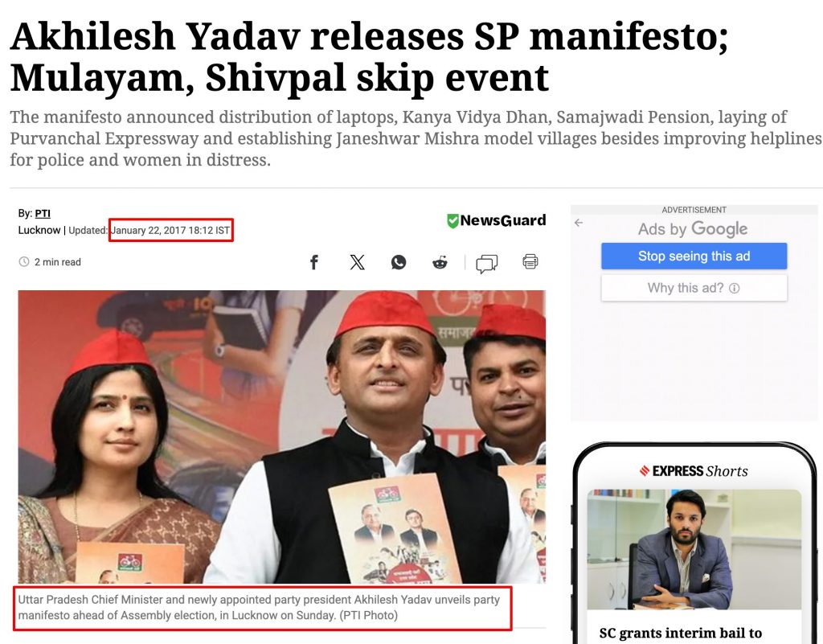Open the Express Shorts logo
This screenshot has height=644, width=823.
[694, 471]
